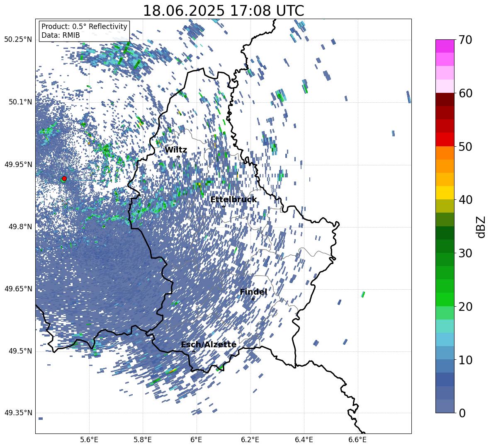This screenshot has width=491, height=448.
Task: Click the 49.35°N latitude label
Action: pyautogui.click(x=19, y=413)
